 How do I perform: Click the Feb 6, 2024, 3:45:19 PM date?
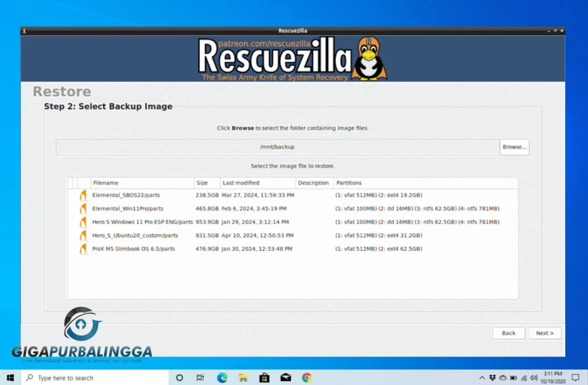254,209
